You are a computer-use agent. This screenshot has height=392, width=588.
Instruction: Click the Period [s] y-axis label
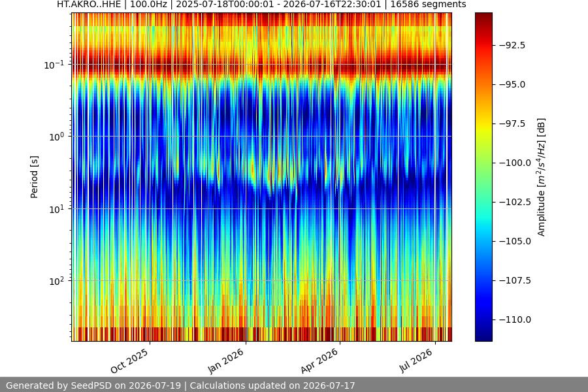tap(34, 177)
